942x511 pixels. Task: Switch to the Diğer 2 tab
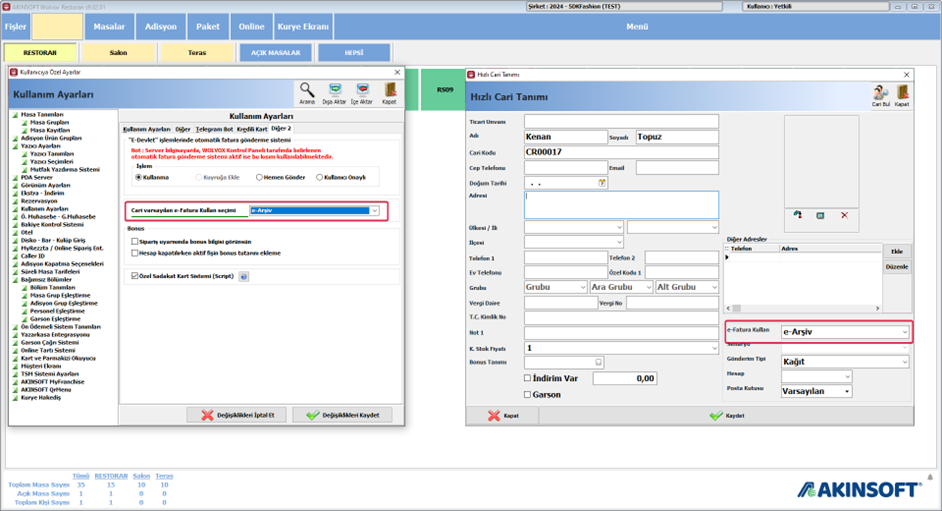coord(281,129)
